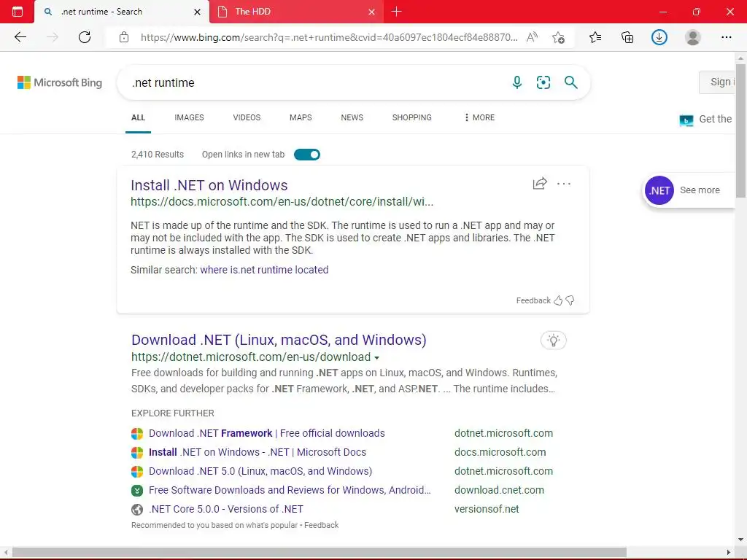Open docs.microsoft.com URL under Install .NET
This screenshot has height=560, width=747.
pyautogui.click(x=282, y=202)
